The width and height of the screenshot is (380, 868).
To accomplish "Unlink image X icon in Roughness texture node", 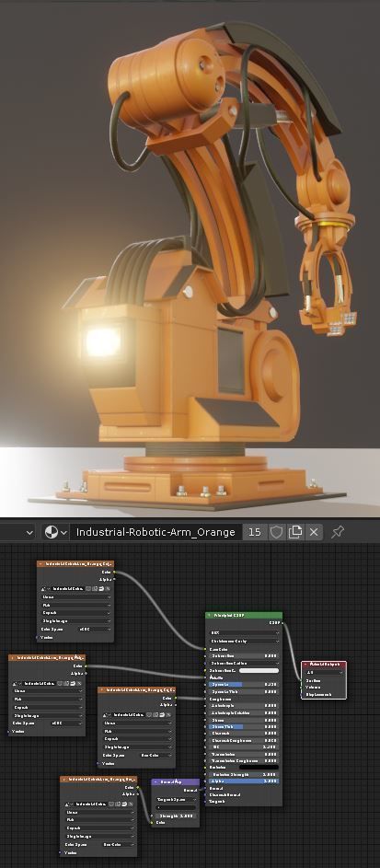I will pos(168,715).
